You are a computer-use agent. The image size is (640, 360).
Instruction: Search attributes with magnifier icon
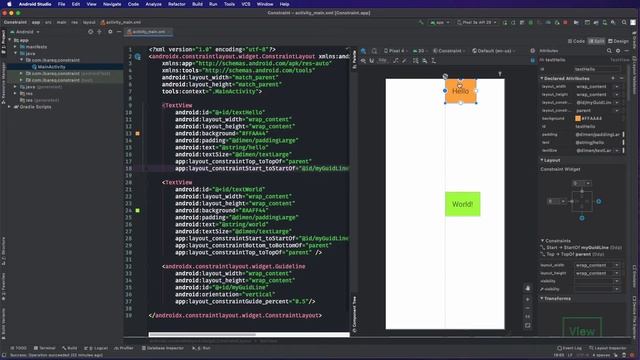(609, 51)
